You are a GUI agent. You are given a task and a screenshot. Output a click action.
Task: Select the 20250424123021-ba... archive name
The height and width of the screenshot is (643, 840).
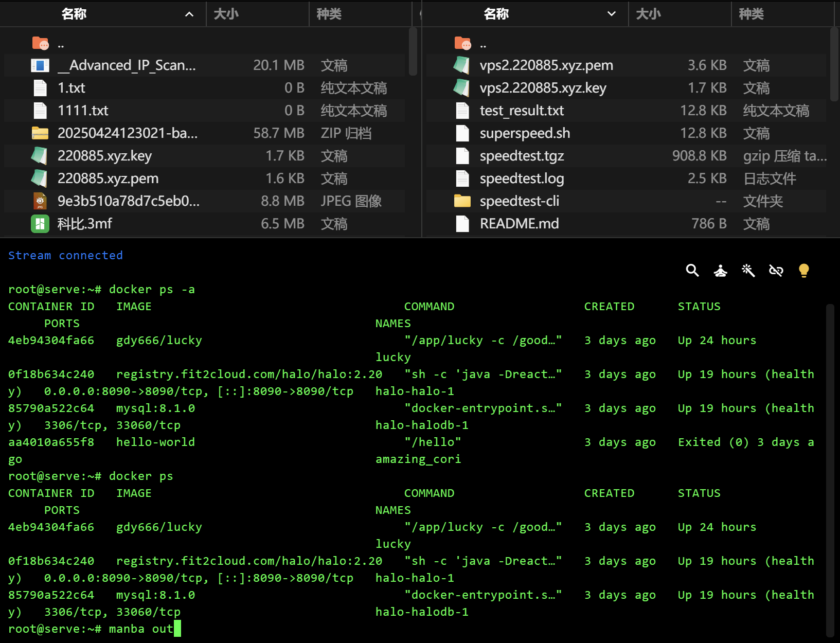coord(128,133)
